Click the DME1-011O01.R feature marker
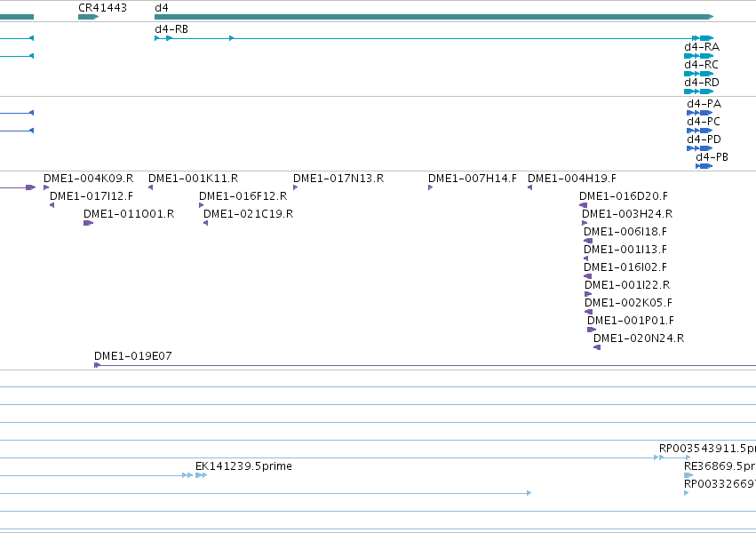The height and width of the screenshot is (533, 756). tap(88, 223)
